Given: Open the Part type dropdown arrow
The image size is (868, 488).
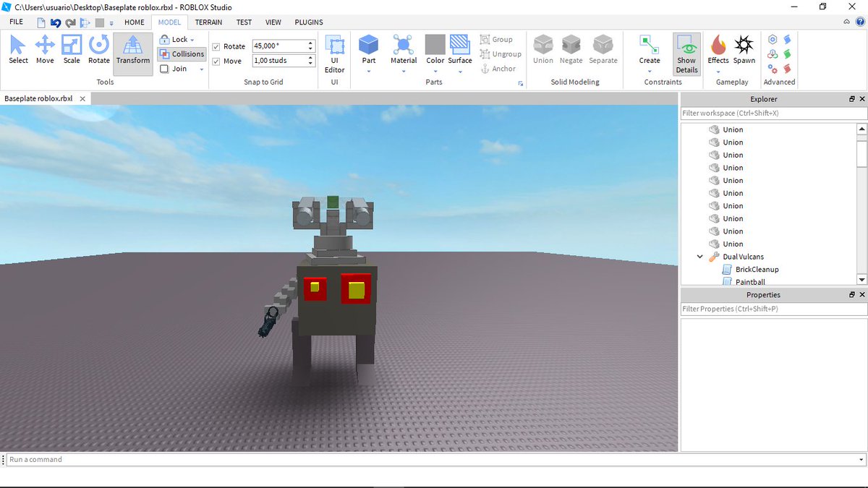Looking at the screenshot, I should pos(369,71).
